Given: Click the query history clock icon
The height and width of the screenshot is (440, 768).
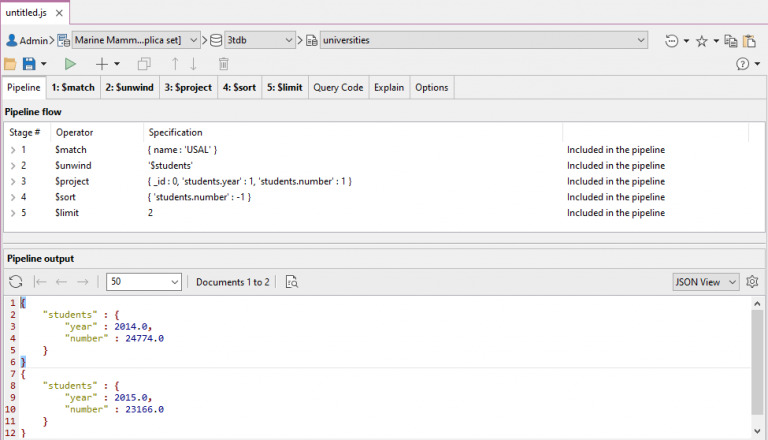Looking at the screenshot, I should 672,40.
